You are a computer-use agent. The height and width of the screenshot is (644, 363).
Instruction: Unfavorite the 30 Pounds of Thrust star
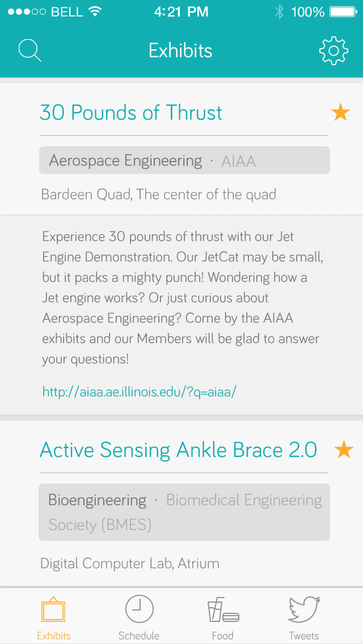(x=340, y=112)
